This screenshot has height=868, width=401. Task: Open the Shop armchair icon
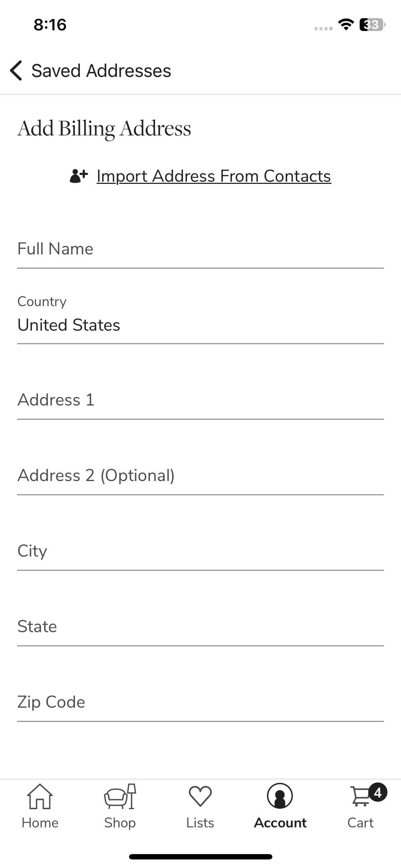120,797
